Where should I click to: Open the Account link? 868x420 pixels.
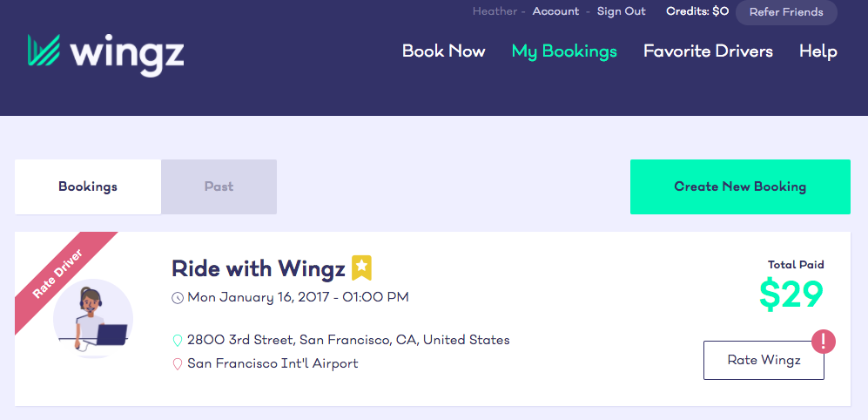[x=555, y=11]
